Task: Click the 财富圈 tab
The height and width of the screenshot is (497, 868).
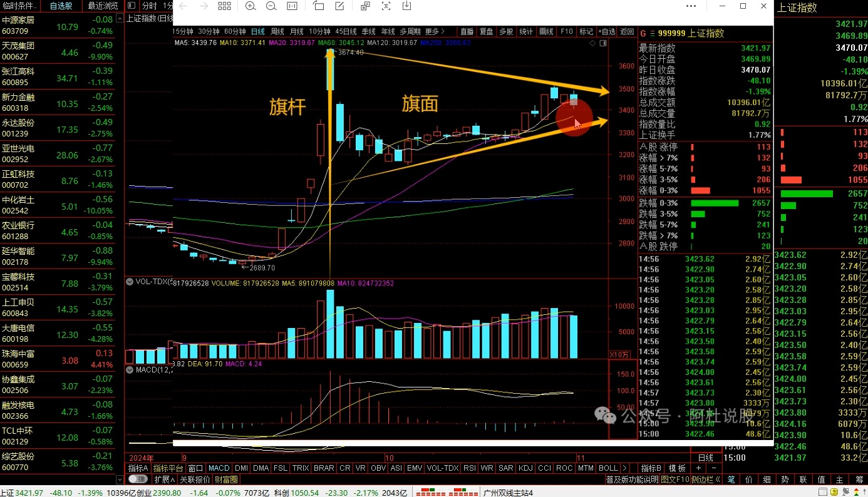Action: [226, 479]
